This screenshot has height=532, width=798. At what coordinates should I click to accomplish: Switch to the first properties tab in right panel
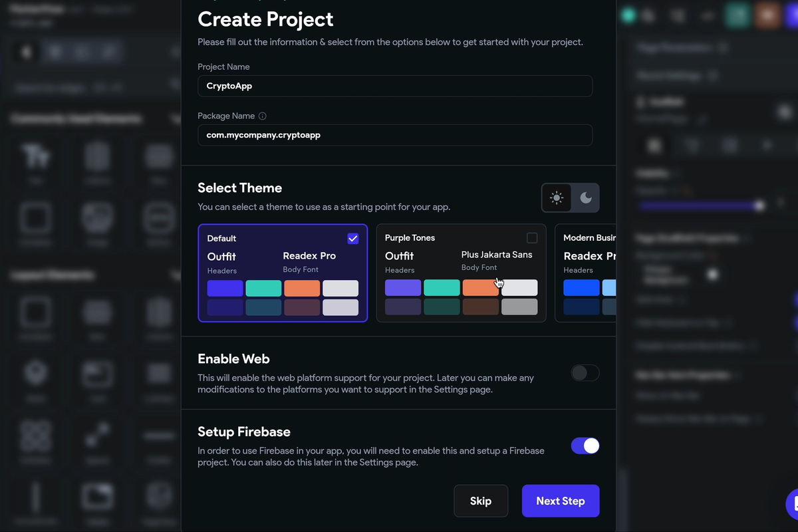coord(654,144)
